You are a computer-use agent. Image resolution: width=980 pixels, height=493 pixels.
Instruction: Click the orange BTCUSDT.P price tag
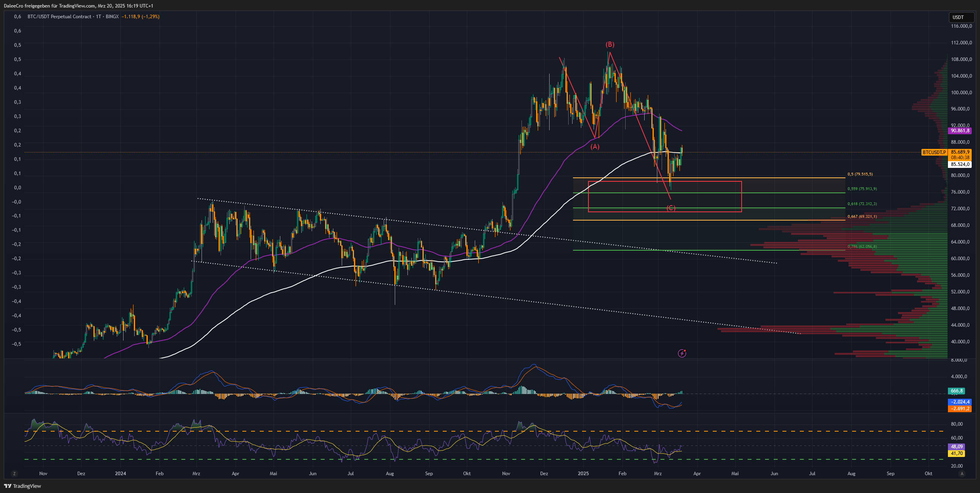click(x=934, y=152)
